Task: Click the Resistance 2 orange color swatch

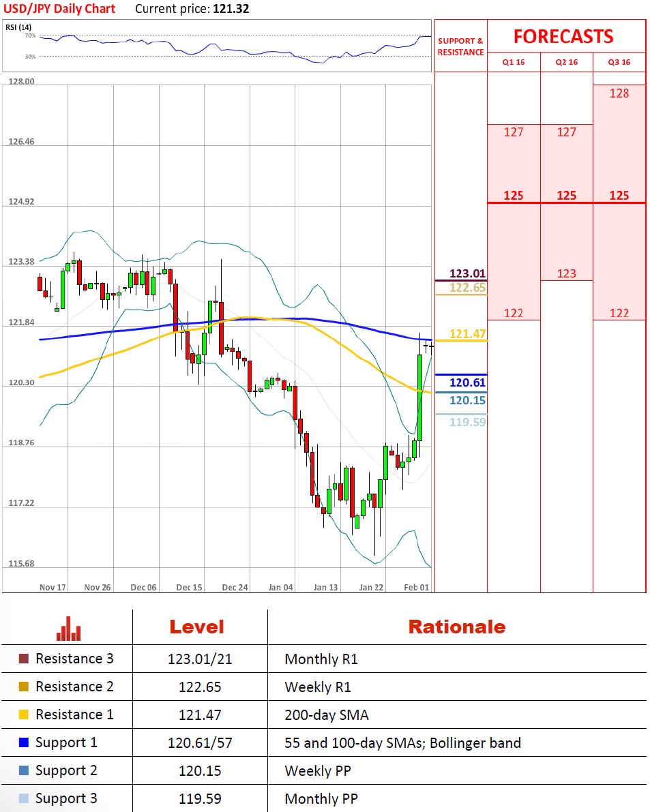Action: (x=23, y=687)
